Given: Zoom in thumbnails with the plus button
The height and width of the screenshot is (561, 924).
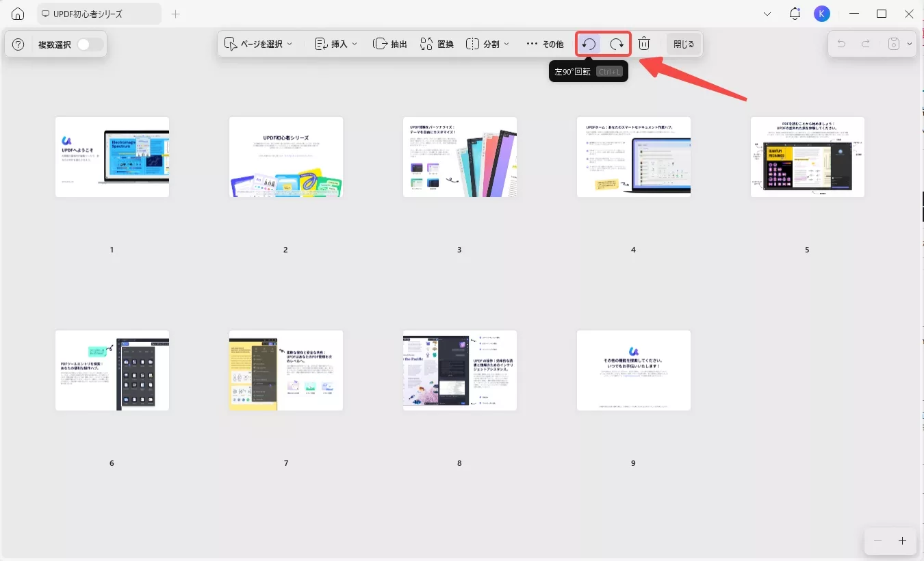Looking at the screenshot, I should (x=902, y=540).
